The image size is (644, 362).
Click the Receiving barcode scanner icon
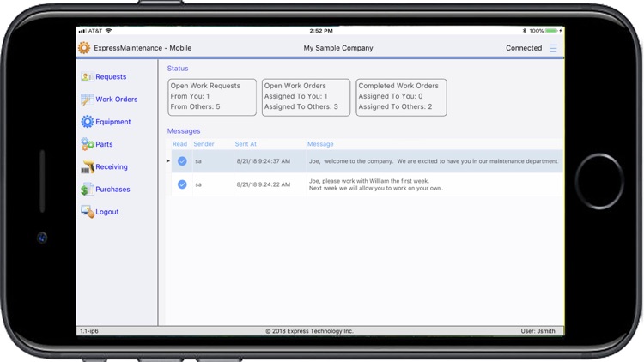[87, 166]
